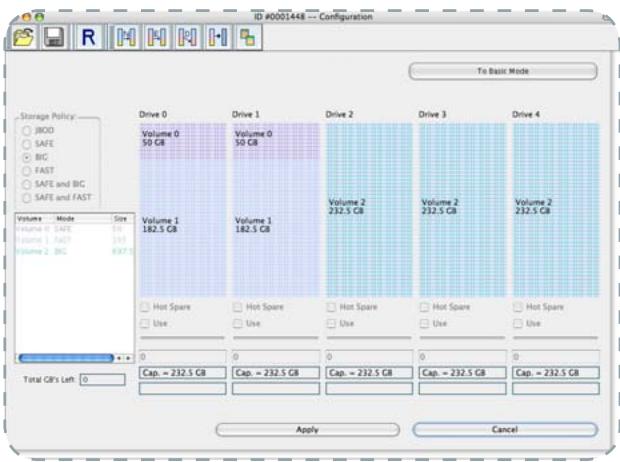Image resolution: width=620 pixels, height=462 pixels.
Task: Click the horizontal scrollbar in the volume list
Action: pyautogui.click(x=66, y=358)
